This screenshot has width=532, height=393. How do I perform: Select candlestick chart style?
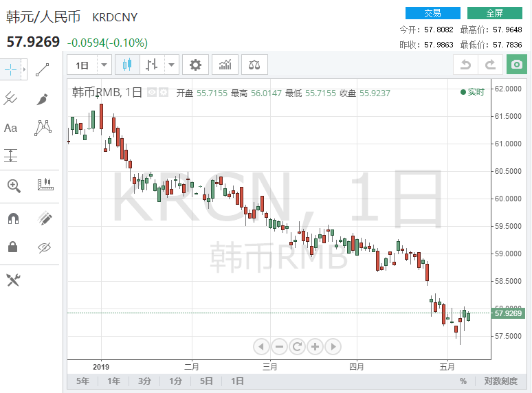pos(127,65)
